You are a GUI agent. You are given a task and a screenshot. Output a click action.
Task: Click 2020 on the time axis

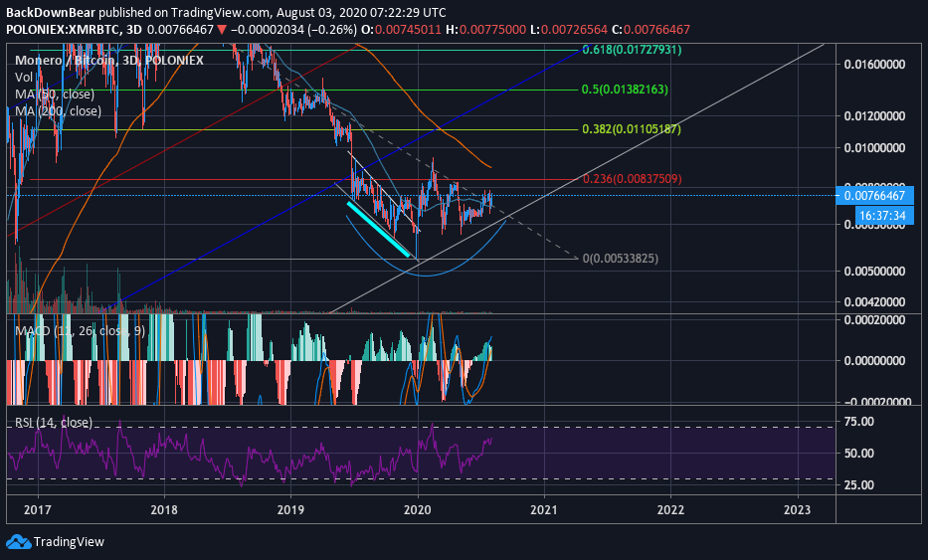coord(417,509)
